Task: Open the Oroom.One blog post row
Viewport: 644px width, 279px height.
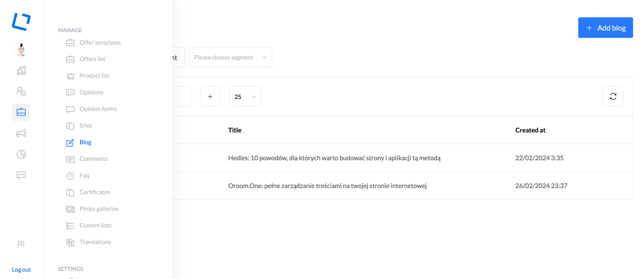Action: (327, 186)
